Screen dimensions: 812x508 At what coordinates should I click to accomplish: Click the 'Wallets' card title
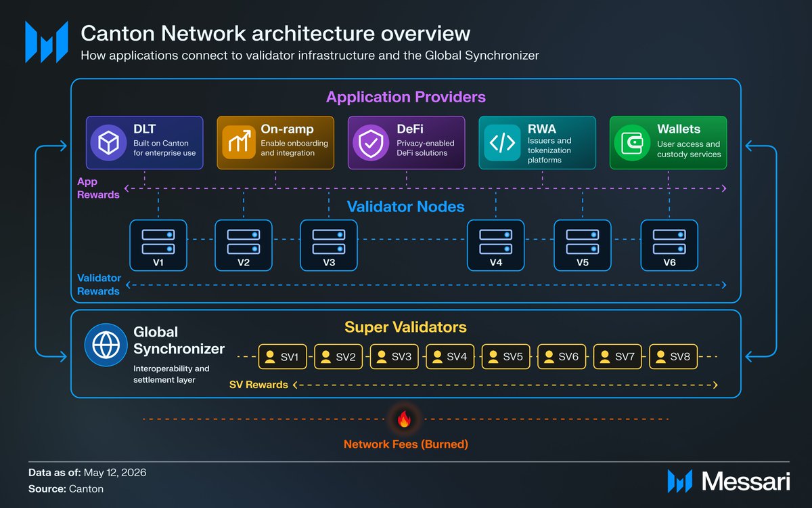(679, 128)
